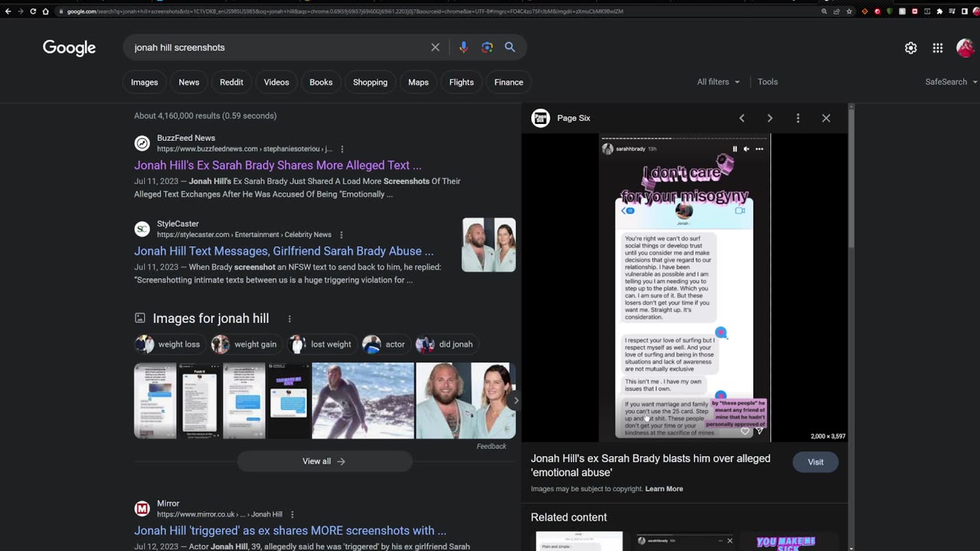Open Mirror Jonah Hill 'triggered' article
Viewport: 980px width, 551px height.
tap(290, 530)
